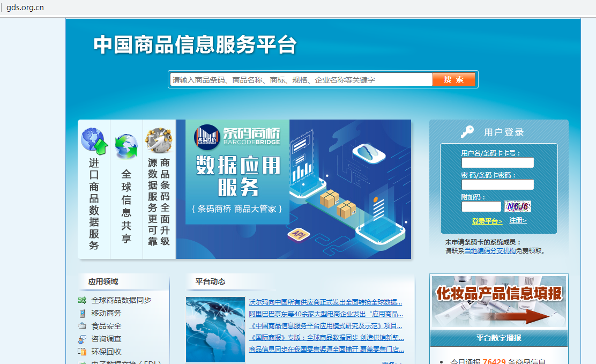This screenshot has width=596, height=364.
Task: Click 平台数字播报 header
Action: tap(498, 338)
